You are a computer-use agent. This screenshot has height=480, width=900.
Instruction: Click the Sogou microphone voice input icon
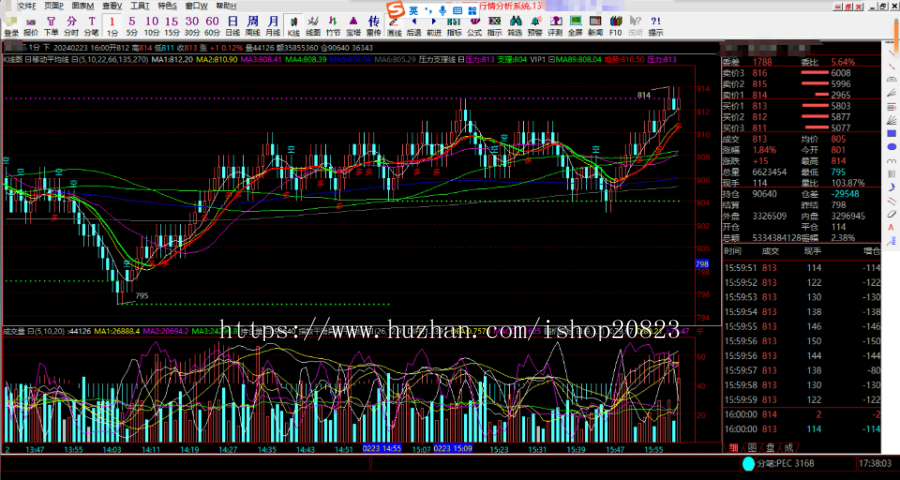pyautogui.click(x=443, y=10)
